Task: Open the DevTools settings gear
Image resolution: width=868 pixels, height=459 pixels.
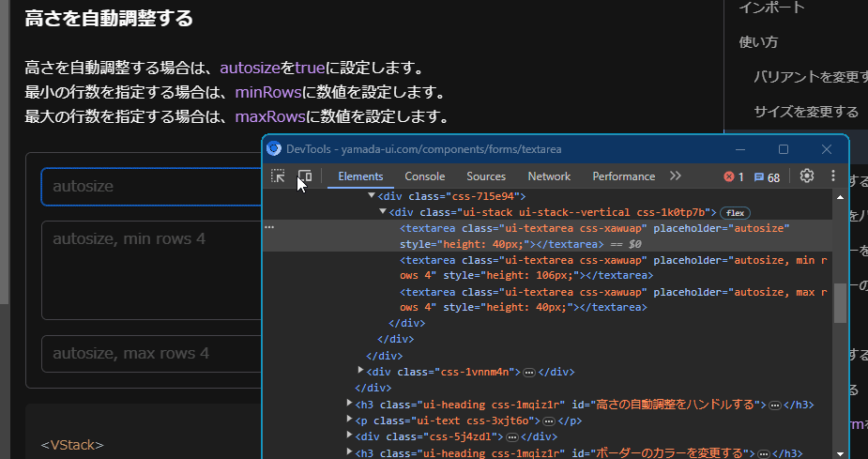Action: point(807,176)
